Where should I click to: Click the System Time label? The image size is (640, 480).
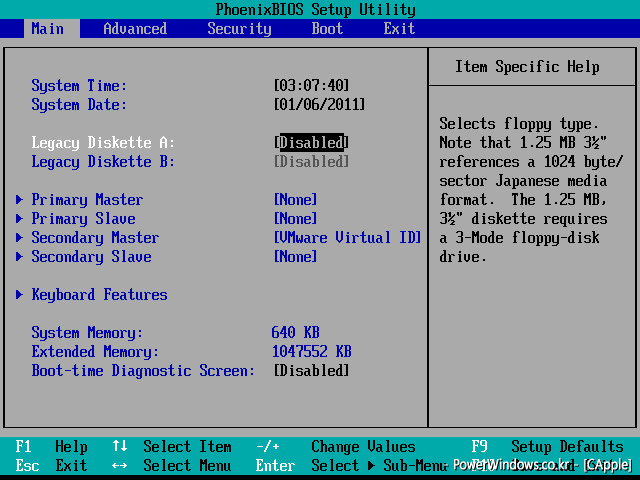coord(79,85)
